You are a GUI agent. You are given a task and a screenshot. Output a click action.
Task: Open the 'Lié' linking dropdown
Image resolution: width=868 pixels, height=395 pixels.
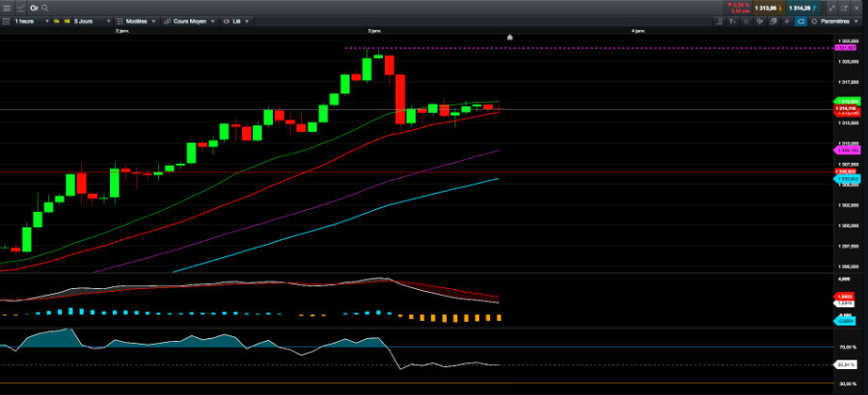click(236, 21)
